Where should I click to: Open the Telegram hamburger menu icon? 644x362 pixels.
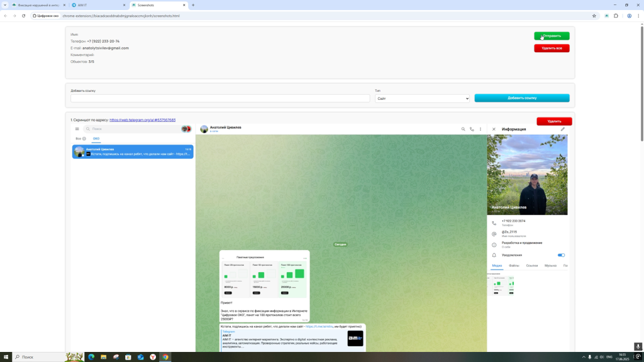tap(77, 129)
